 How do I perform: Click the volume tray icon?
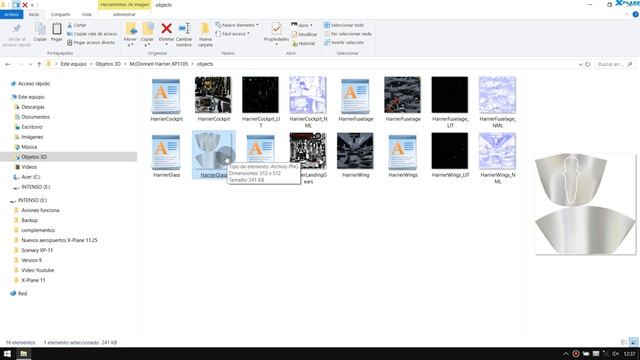(615, 354)
